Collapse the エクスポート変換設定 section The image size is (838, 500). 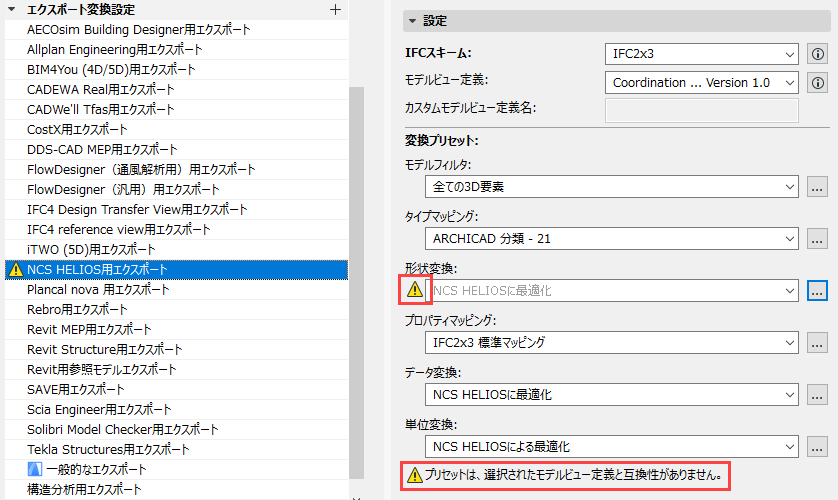pos(11,10)
